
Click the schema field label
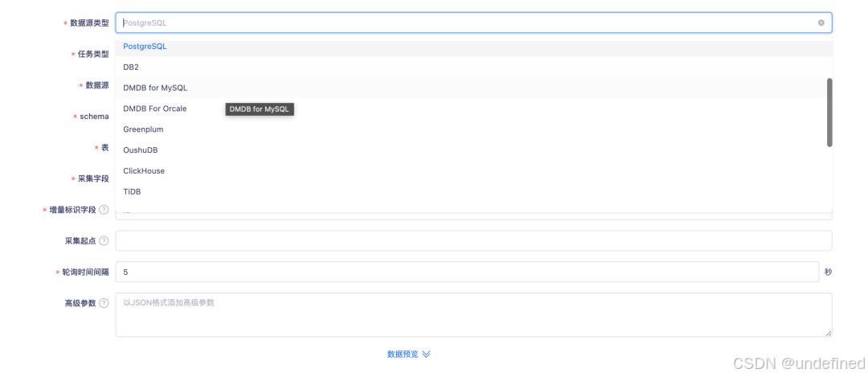[x=94, y=117]
